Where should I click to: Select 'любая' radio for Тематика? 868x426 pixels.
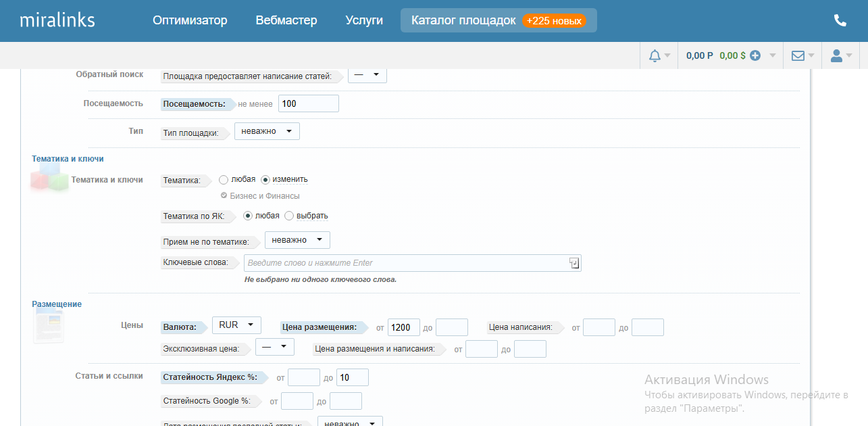(x=224, y=180)
